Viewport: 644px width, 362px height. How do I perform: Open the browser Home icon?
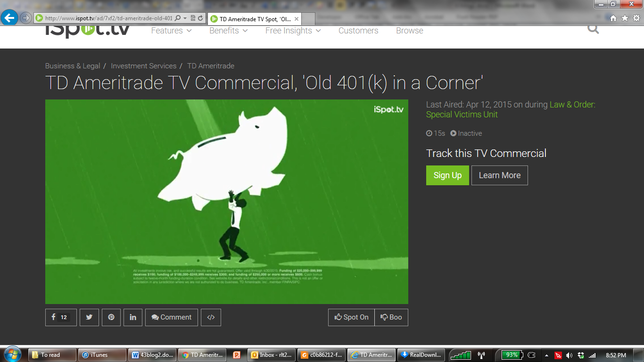(x=613, y=18)
